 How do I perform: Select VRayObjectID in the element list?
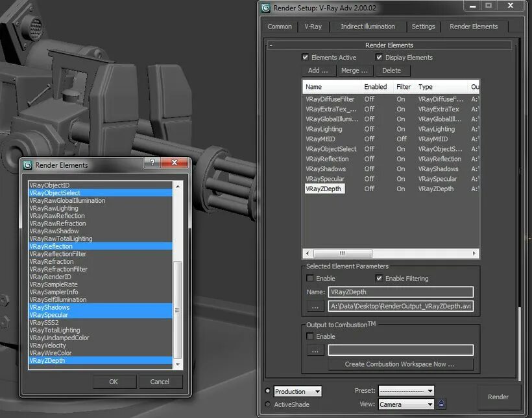[x=101, y=185]
